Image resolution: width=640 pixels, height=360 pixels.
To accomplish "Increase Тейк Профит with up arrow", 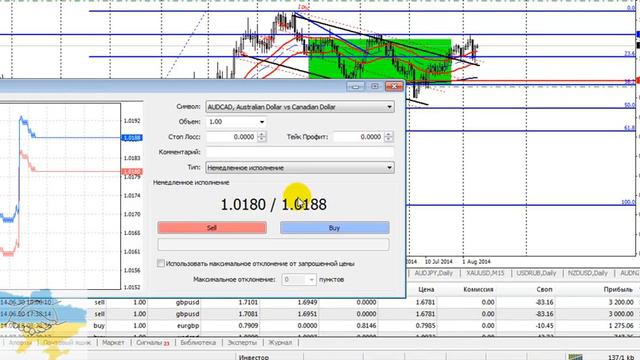I will (x=389, y=134).
